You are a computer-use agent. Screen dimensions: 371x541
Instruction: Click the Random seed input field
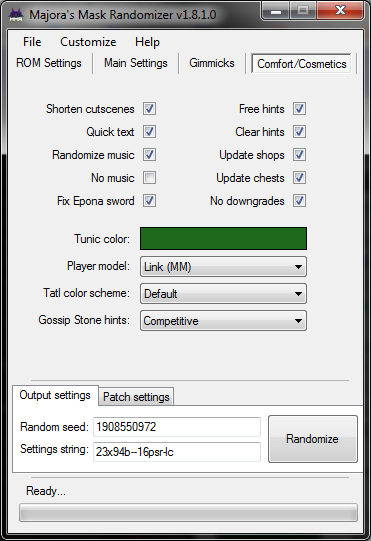coord(177,427)
